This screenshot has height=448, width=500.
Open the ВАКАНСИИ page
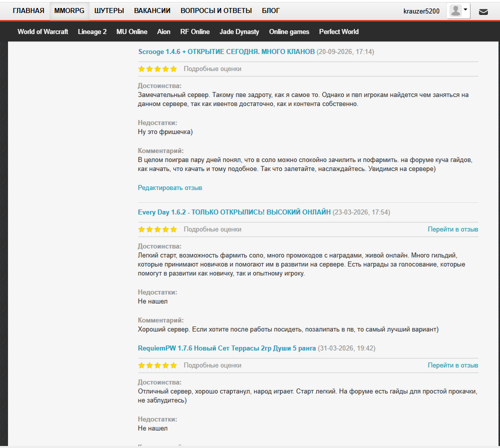[152, 11]
